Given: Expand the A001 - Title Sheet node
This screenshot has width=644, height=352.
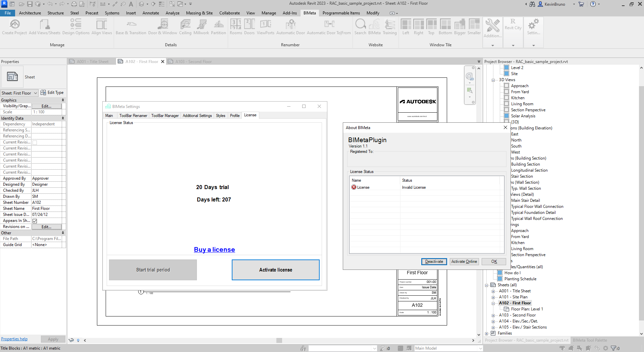Looking at the screenshot, I should tap(493, 291).
